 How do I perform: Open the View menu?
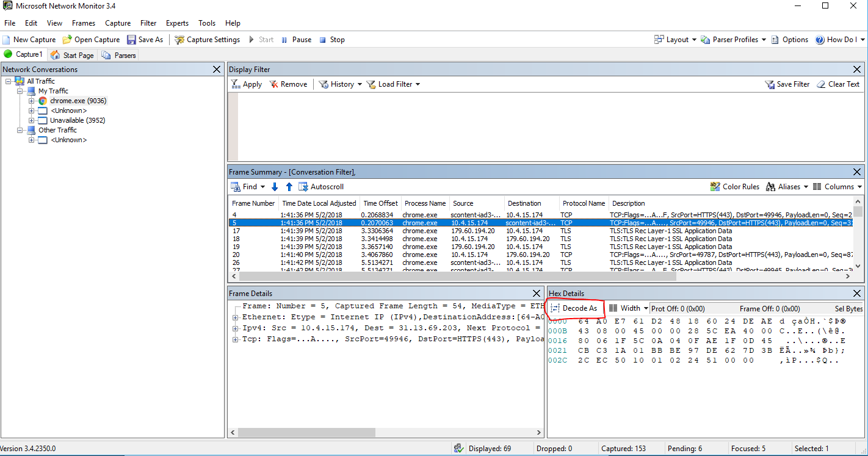[x=55, y=23]
